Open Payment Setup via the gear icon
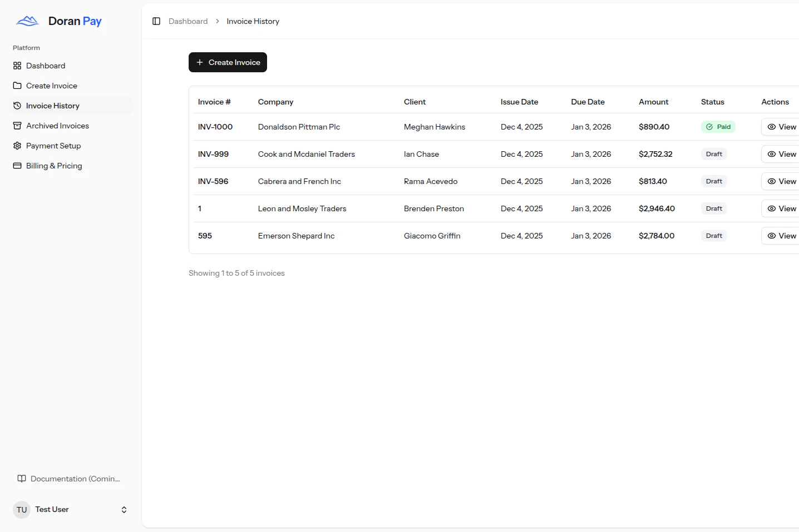 (17, 146)
